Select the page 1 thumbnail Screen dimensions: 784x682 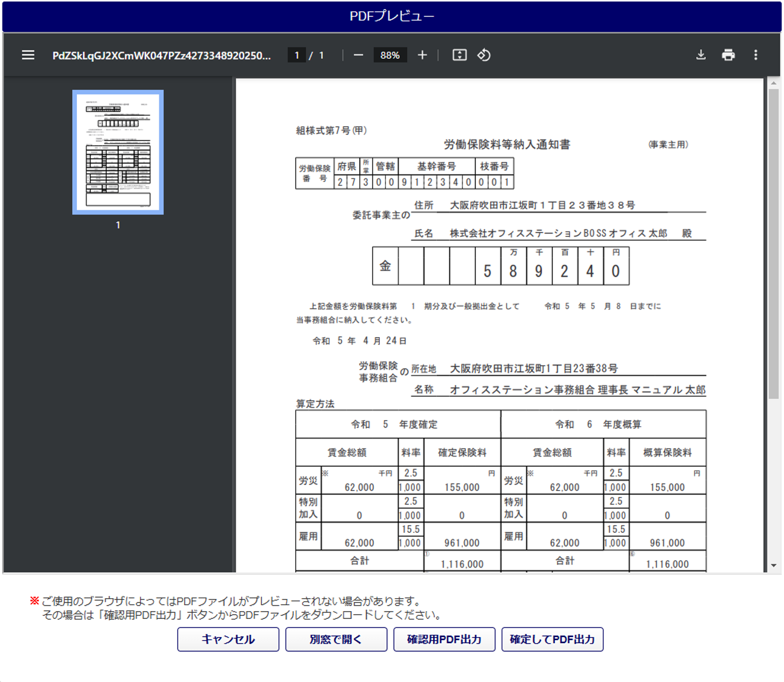coord(118,152)
